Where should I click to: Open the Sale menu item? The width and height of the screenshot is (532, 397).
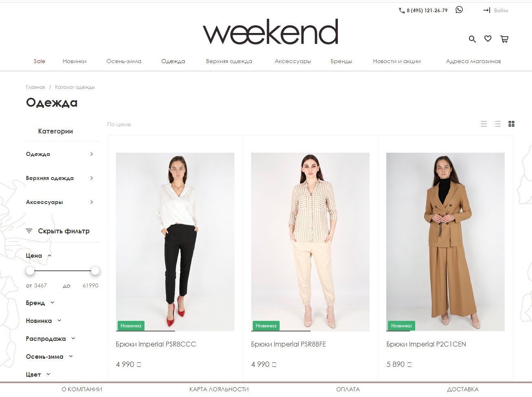39,61
